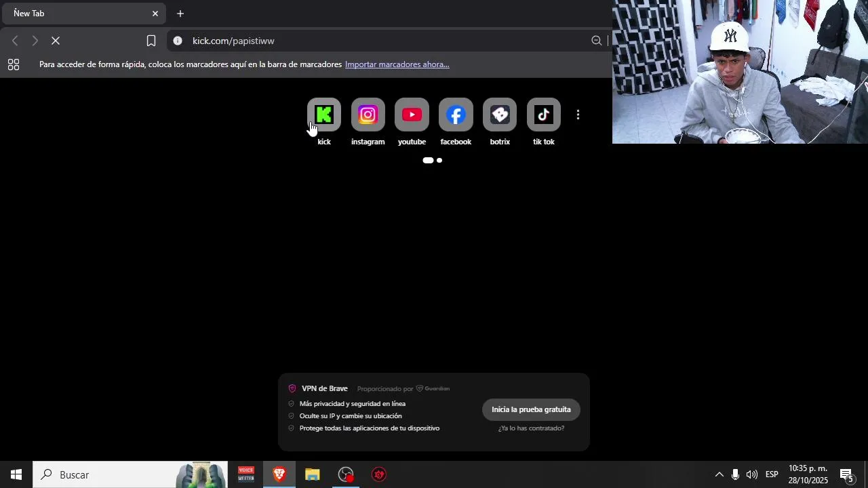Open the clock showing 10:35 p. m.

(808, 474)
